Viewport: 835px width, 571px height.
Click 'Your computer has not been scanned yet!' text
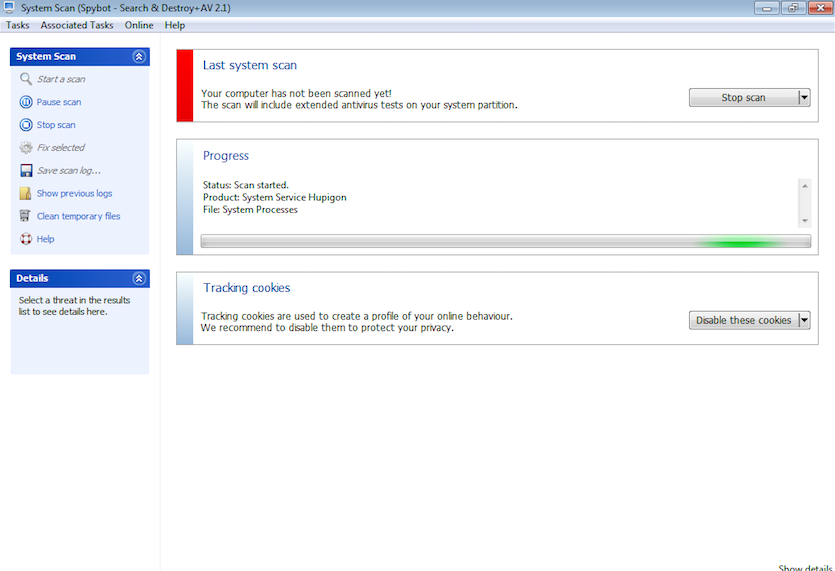click(x=296, y=93)
